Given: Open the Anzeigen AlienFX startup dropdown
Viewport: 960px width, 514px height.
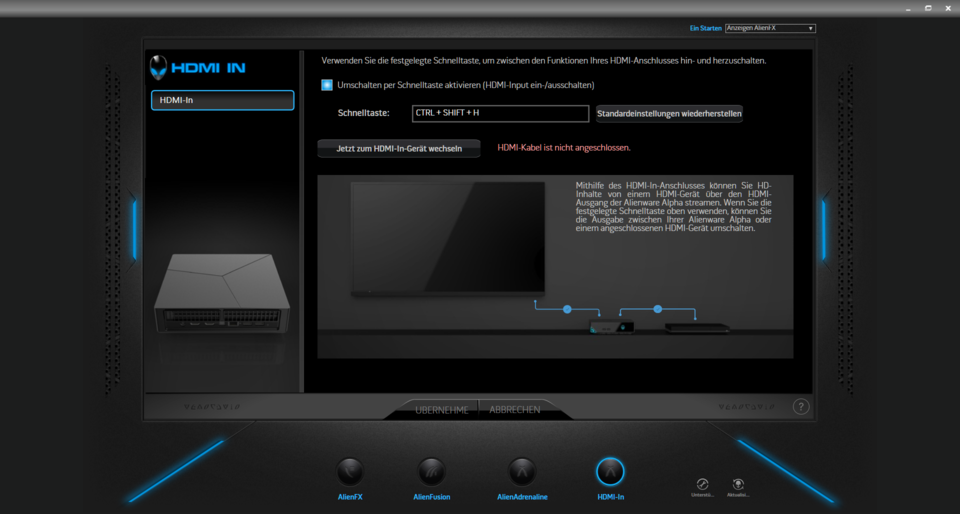Looking at the screenshot, I should pyautogui.click(x=770, y=28).
